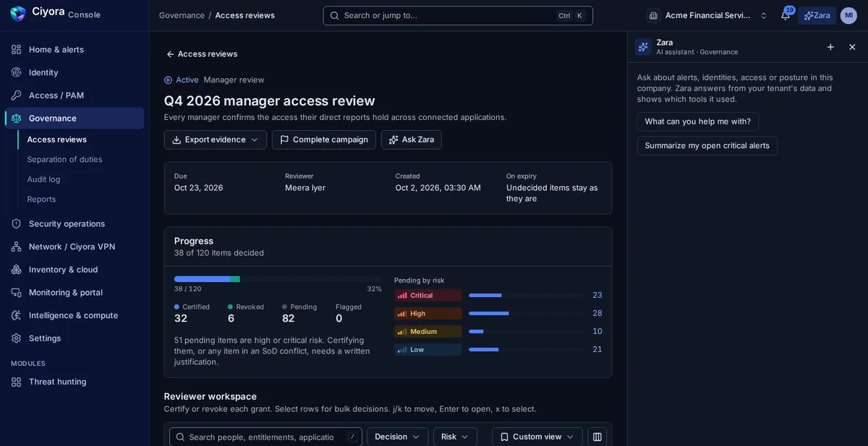Choose 'What can you help me with?' suggestion
This screenshot has height=446, width=868.
(698, 121)
